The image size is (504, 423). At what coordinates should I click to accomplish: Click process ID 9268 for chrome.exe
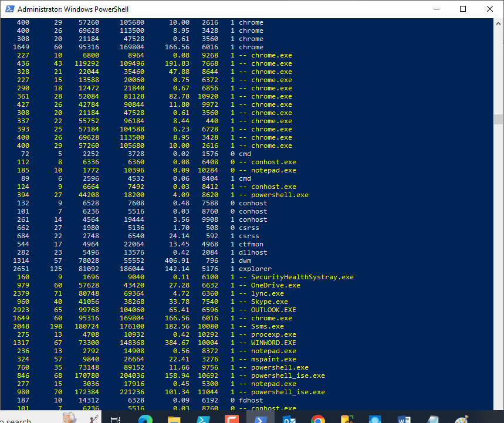210,55
